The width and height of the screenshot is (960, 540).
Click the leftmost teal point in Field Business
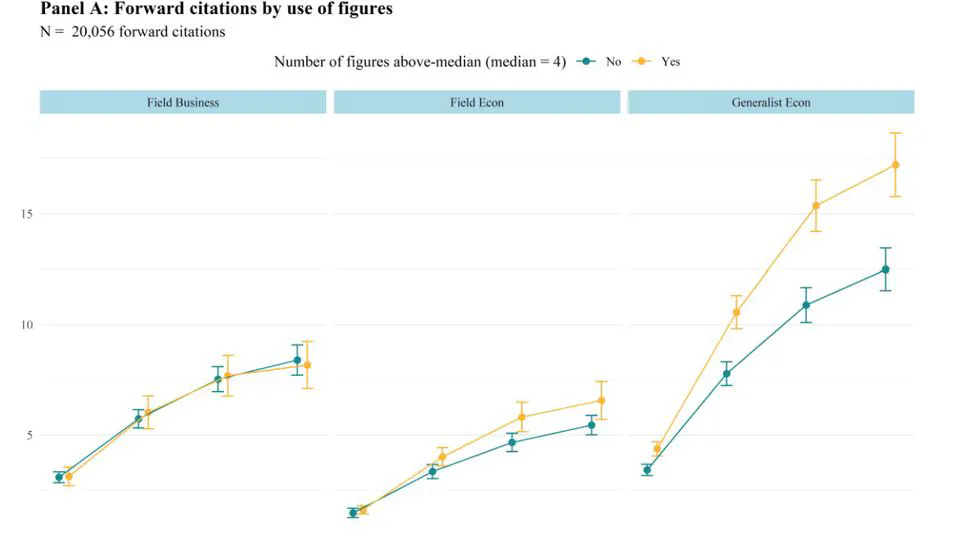click(59, 477)
